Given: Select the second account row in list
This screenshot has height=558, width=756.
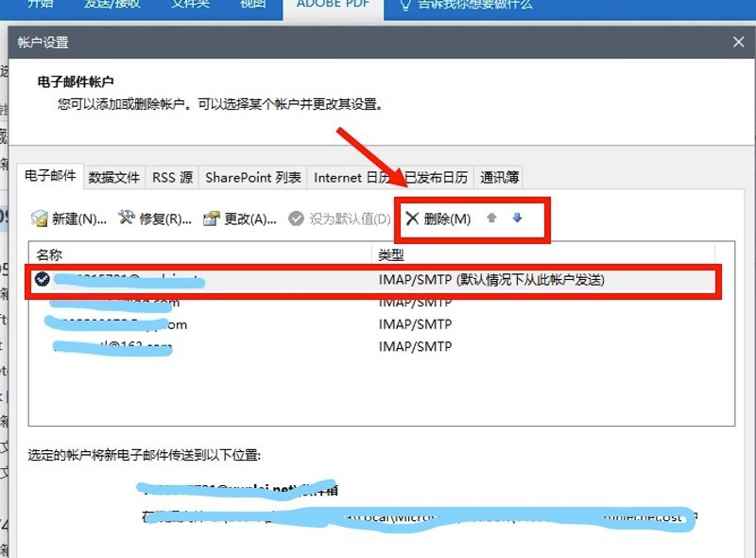Looking at the screenshot, I should click(373, 303).
